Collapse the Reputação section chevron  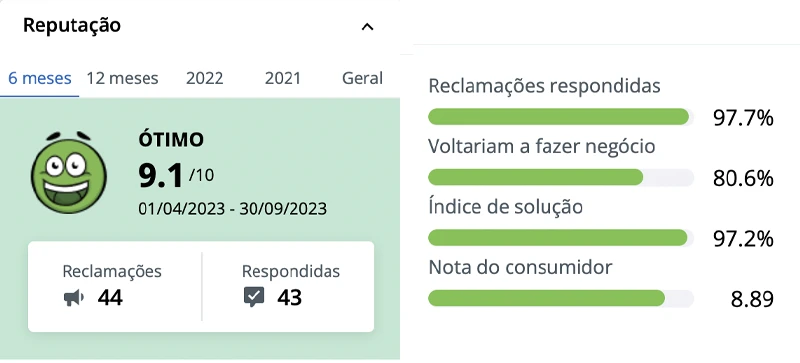tap(367, 27)
